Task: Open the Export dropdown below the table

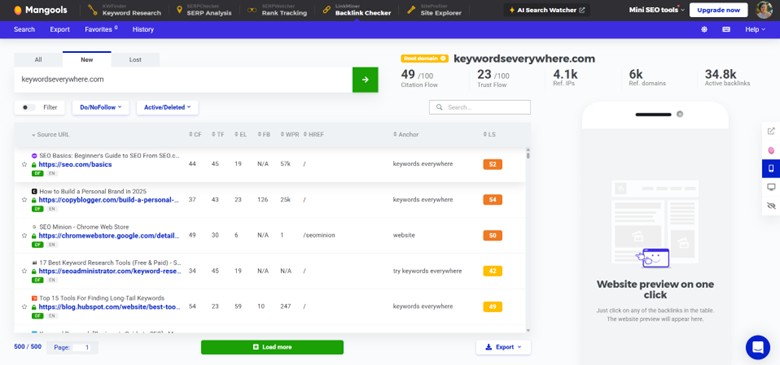Action: click(503, 347)
